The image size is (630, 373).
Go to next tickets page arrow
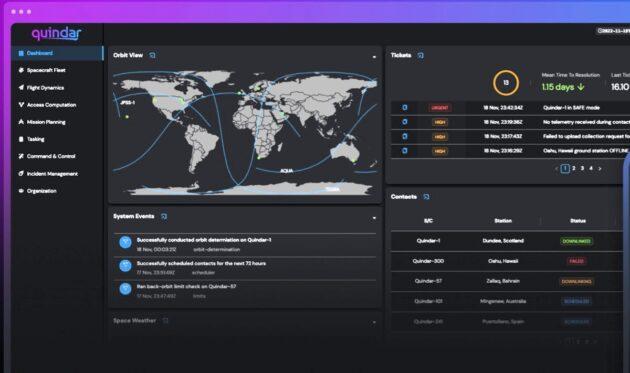pyautogui.click(x=599, y=169)
